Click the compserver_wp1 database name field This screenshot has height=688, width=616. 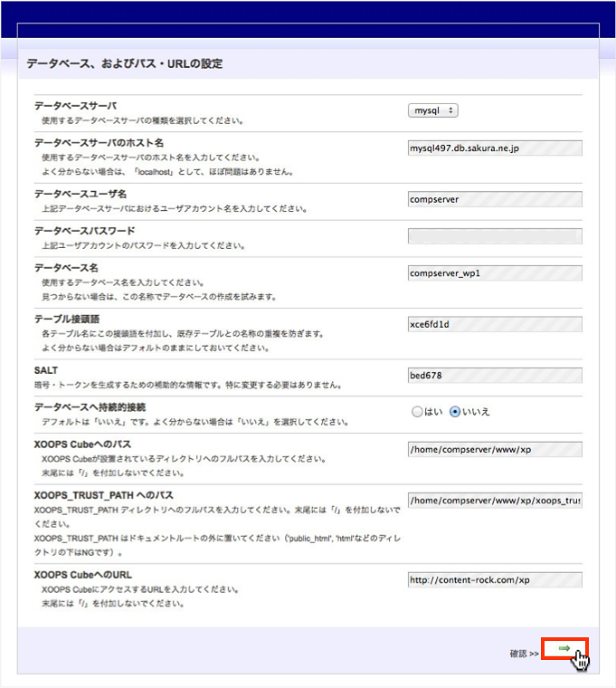tap(495, 273)
